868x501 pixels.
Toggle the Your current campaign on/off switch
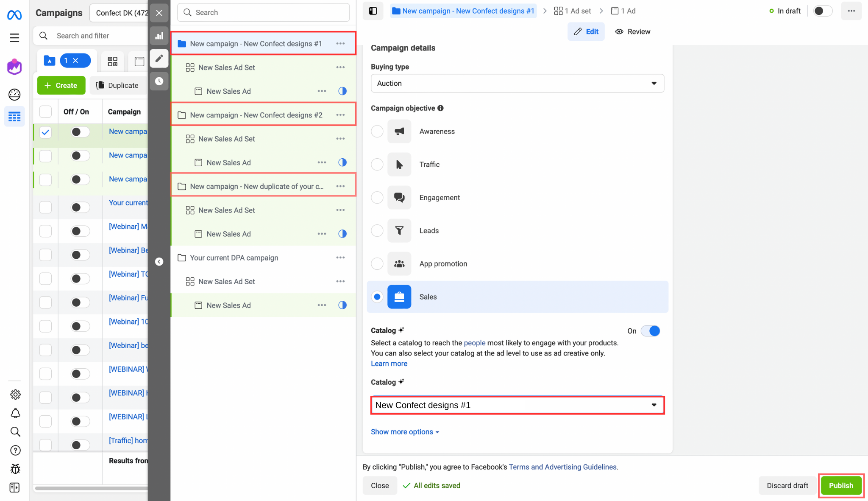click(x=80, y=207)
